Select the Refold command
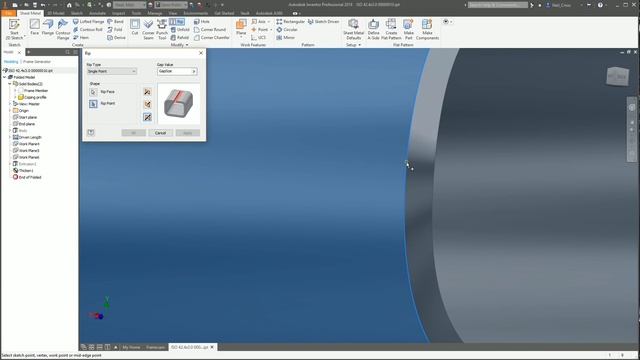The height and width of the screenshot is (360, 640). (180, 38)
